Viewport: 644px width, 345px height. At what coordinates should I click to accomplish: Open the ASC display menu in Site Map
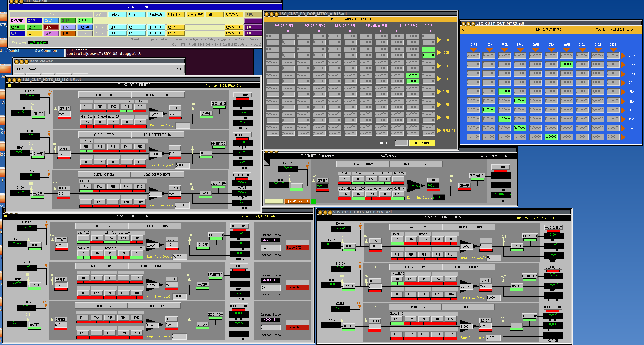coord(68,27)
